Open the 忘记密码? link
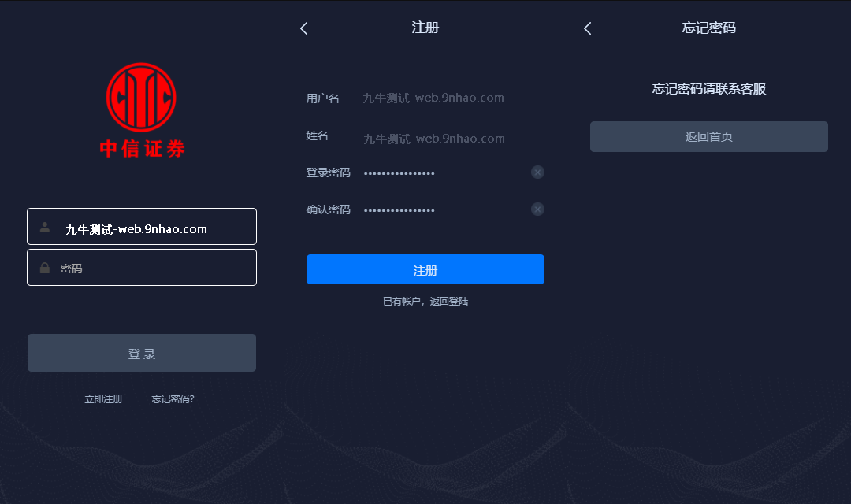Image resolution: width=851 pixels, height=504 pixels. (173, 399)
